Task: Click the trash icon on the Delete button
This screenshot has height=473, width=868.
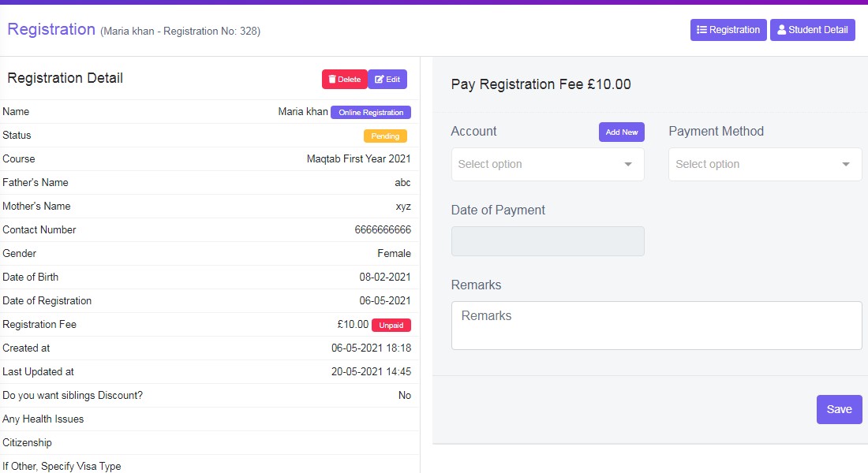Action: point(332,79)
